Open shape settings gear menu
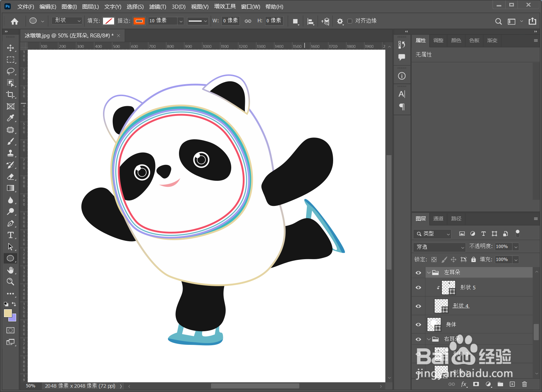542x392 pixels. (x=340, y=21)
